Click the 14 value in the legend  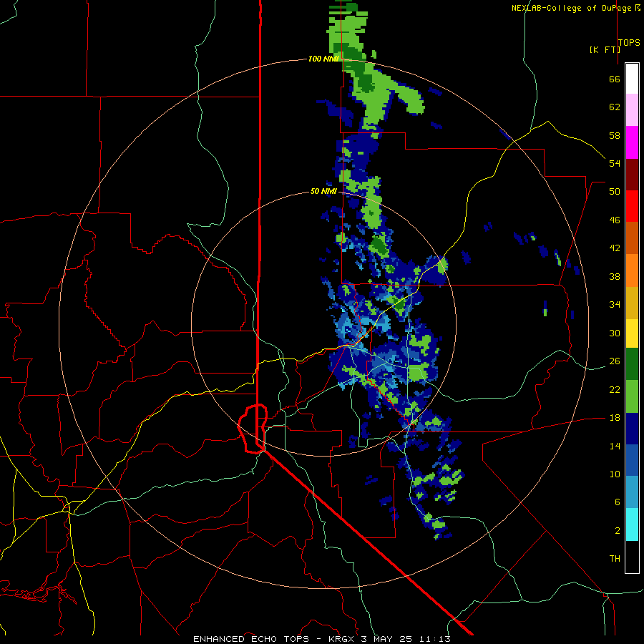[x=615, y=446]
